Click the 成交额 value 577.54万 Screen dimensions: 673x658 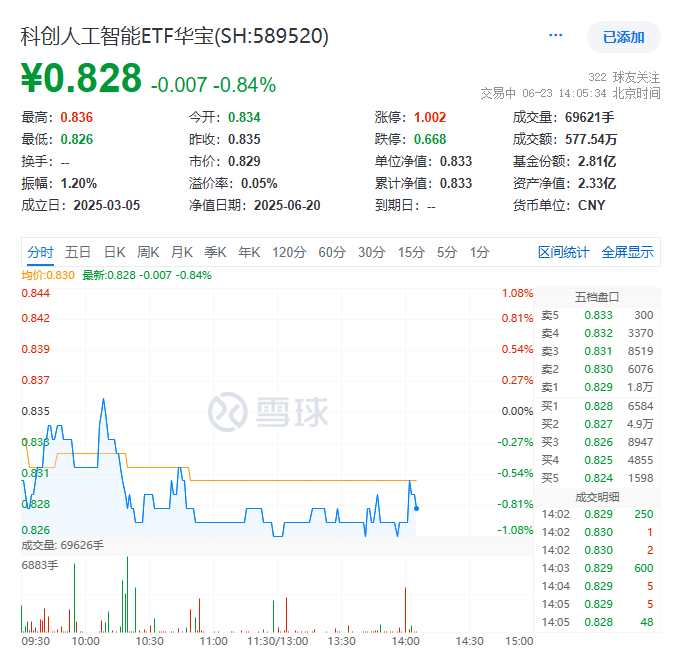pyautogui.click(x=591, y=139)
